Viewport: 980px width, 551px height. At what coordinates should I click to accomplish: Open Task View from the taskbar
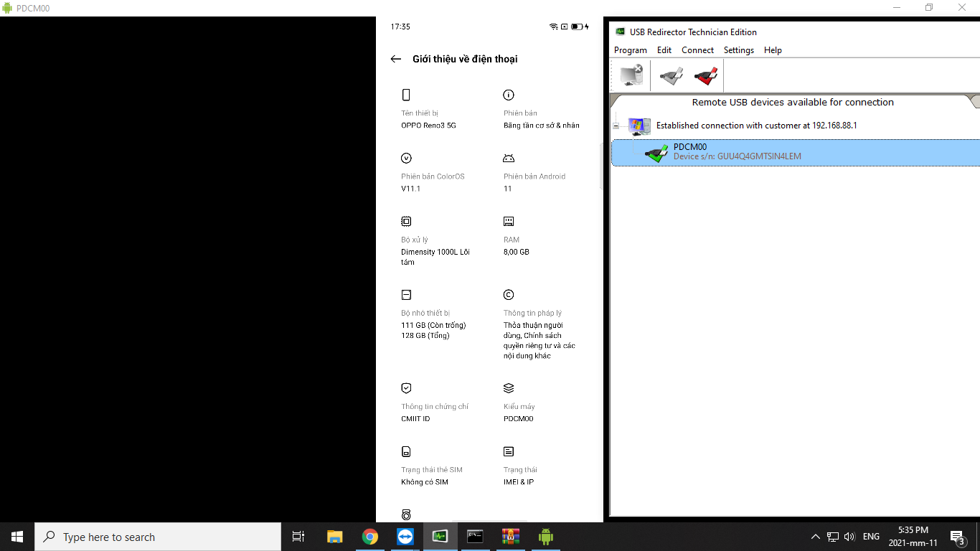(298, 537)
